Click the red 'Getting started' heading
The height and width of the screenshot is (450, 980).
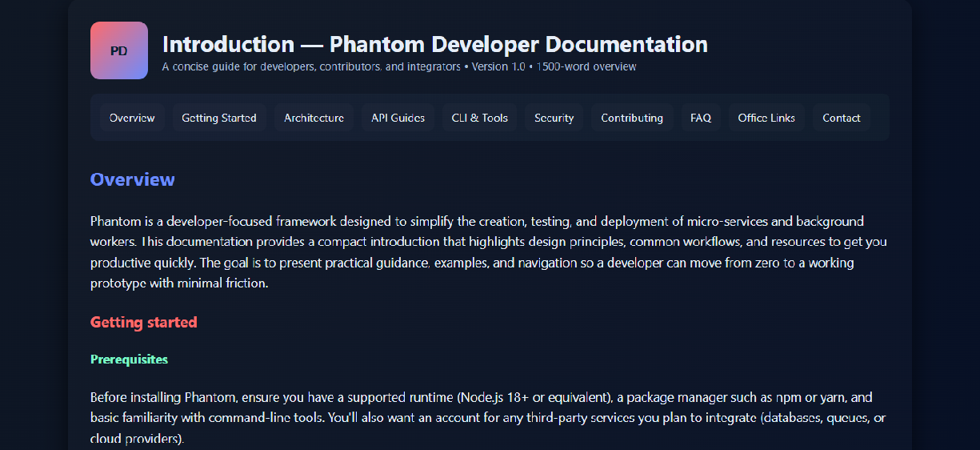tap(144, 323)
